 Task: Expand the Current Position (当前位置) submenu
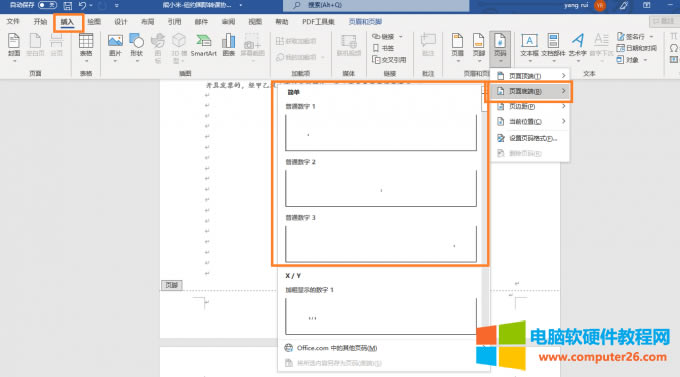click(x=530, y=121)
